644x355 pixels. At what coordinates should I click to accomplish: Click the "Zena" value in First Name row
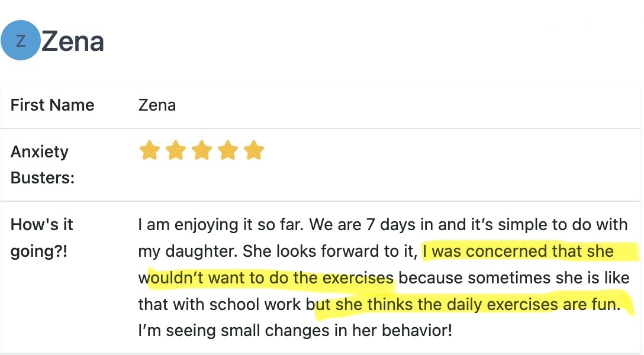coord(157,105)
